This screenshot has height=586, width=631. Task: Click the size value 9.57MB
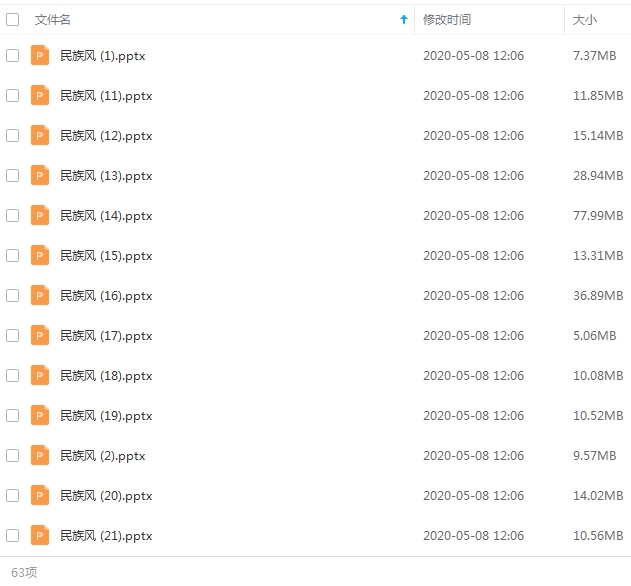point(594,456)
